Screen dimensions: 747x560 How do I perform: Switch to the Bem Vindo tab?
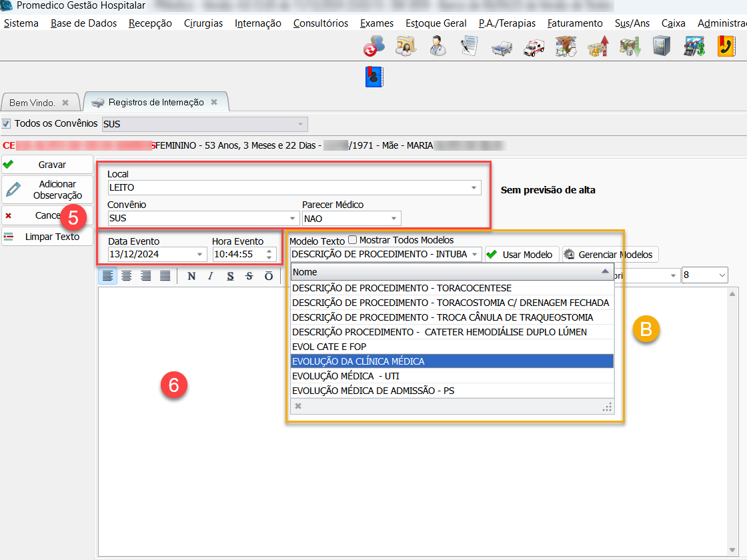[32, 103]
